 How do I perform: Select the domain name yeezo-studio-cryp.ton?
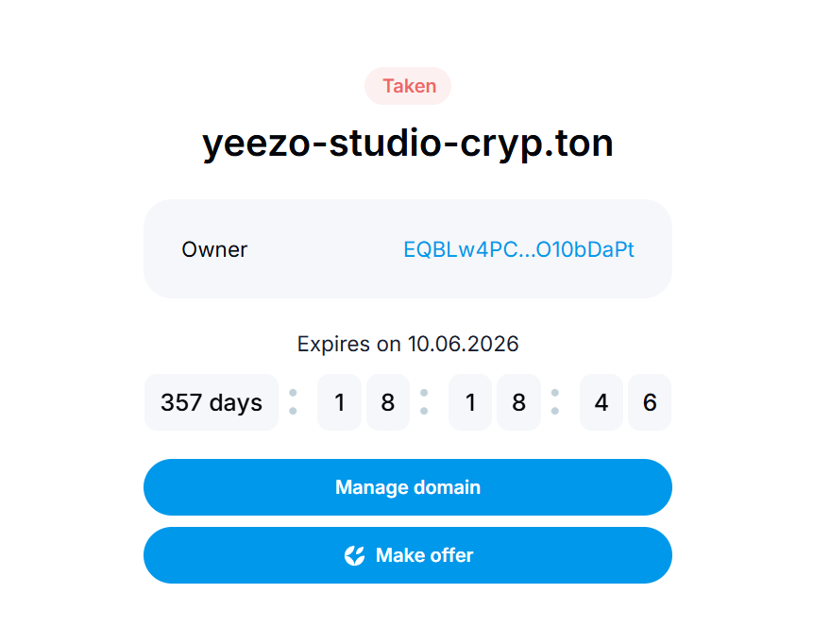[x=408, y=143]
